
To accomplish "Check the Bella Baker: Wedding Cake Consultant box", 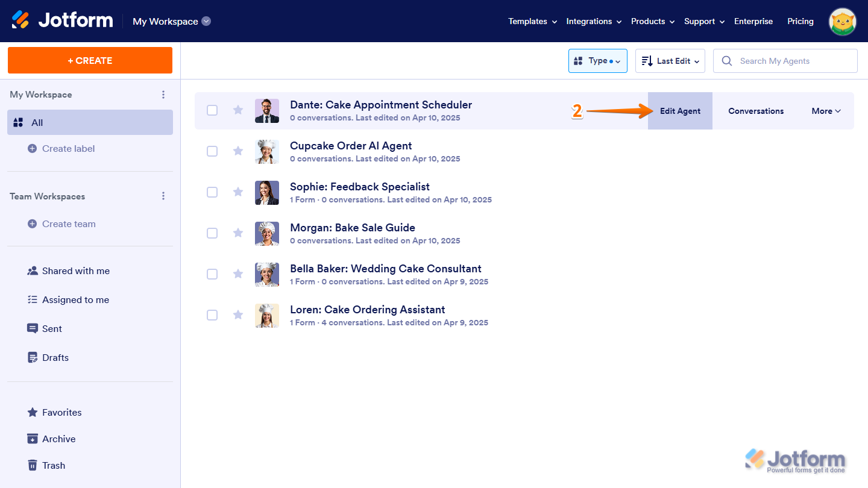I will point(212,274).
